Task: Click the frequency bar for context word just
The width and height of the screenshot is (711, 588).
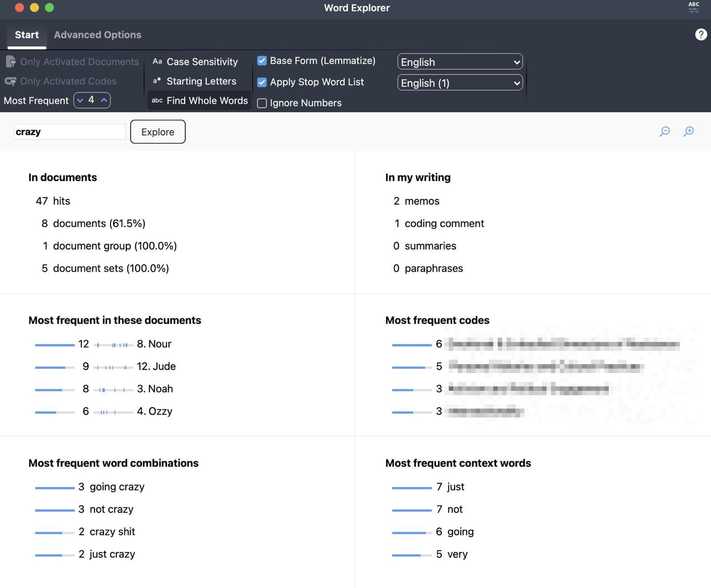Action: [x=411, y=488]
